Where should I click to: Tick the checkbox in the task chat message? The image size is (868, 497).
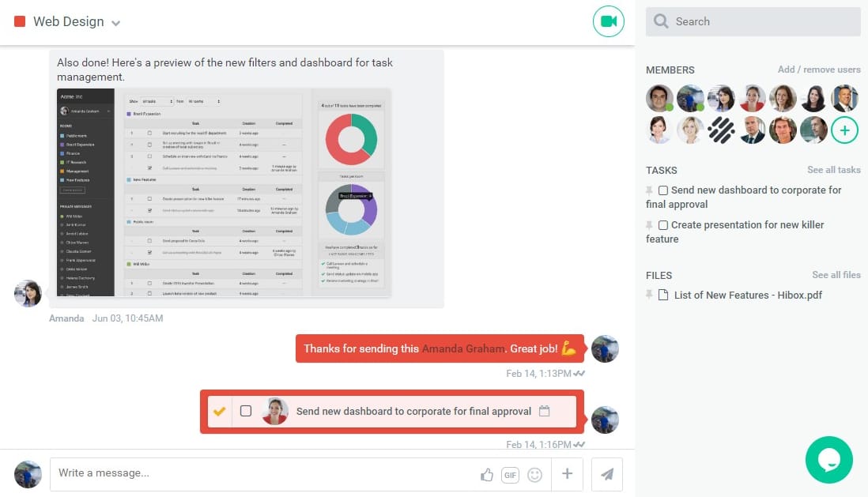pyautogui.click(x=246, y=411)
